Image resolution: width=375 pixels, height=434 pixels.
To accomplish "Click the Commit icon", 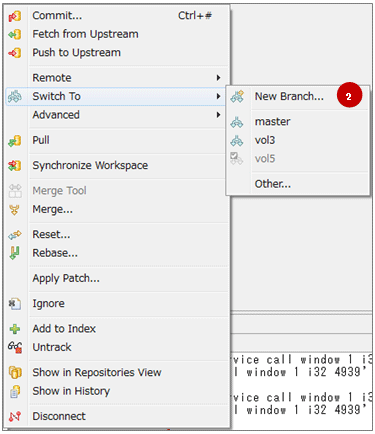I will click(15, 16).
